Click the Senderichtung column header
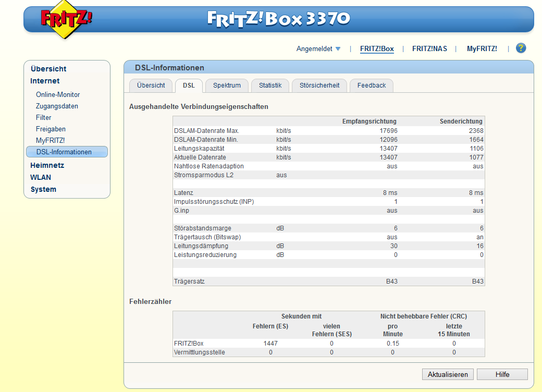This screenshot has width=542, height=392. (461, 121)
